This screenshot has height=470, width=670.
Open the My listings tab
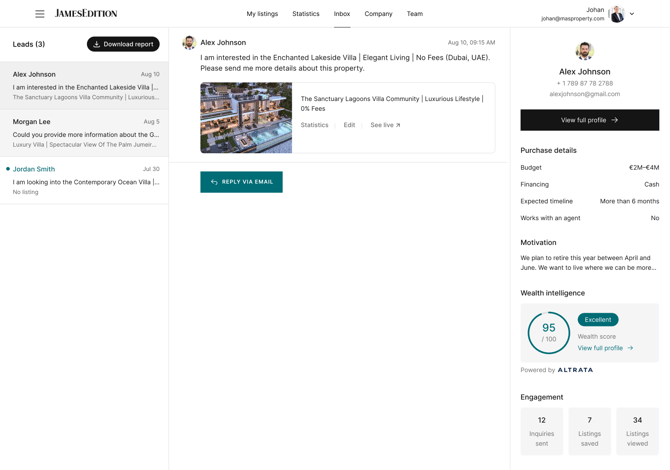point(262,14)
